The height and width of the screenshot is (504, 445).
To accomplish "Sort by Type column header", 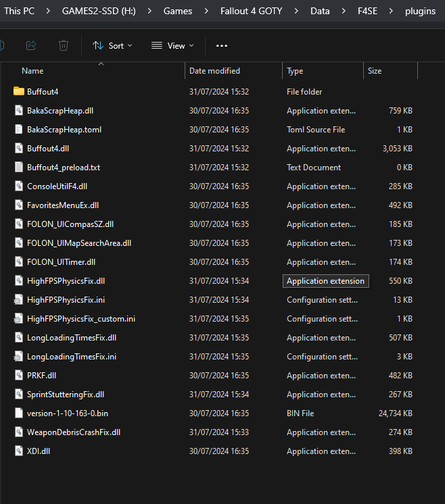I will (295, 71).
